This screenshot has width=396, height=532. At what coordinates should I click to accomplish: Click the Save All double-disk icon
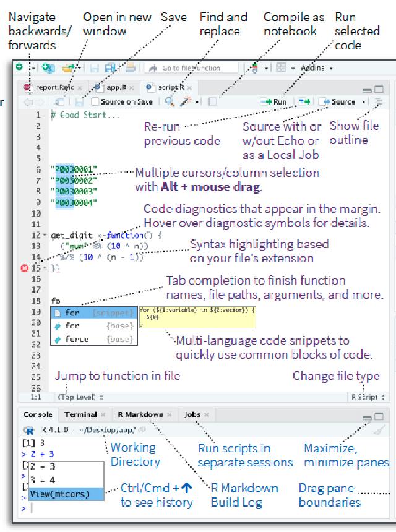point(110,68)
